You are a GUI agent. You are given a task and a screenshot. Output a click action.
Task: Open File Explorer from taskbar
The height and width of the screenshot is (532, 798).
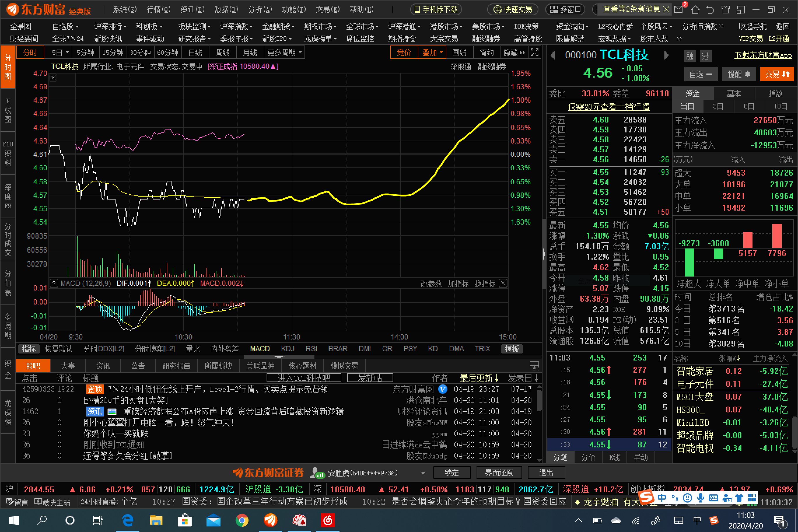tap(156, 520)
